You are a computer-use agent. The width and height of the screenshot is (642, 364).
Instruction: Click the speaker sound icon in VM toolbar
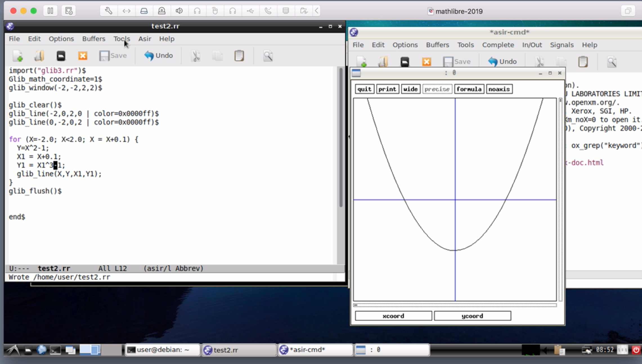[179, 11]
